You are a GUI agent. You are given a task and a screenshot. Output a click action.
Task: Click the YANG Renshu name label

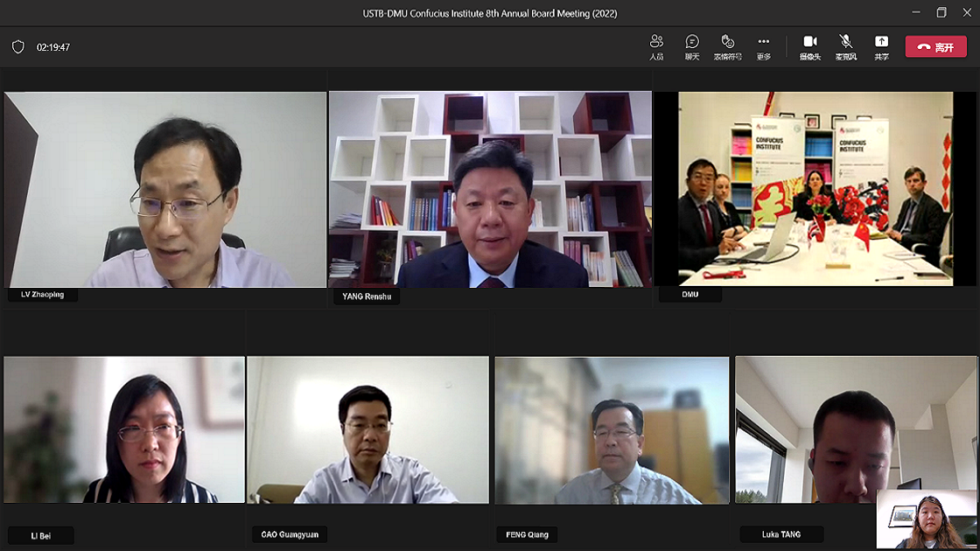coord(367,296)
